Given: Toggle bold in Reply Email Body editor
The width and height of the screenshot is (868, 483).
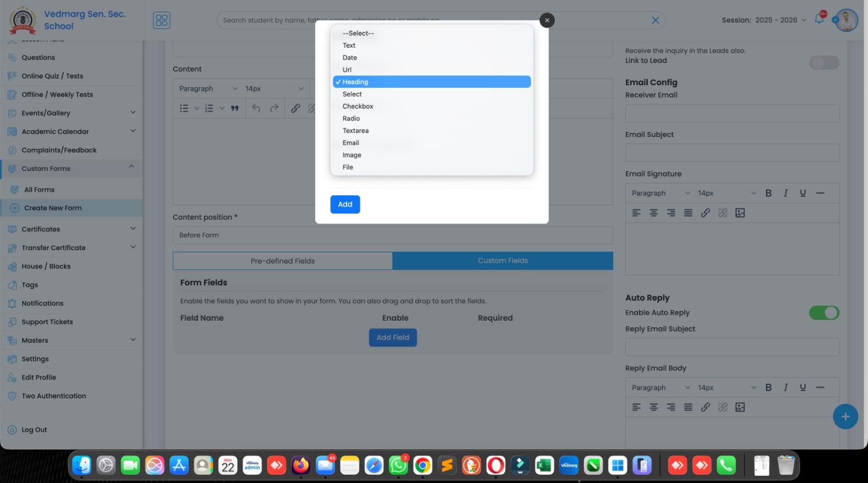Looking at the screenshot, I should [769, 387].
